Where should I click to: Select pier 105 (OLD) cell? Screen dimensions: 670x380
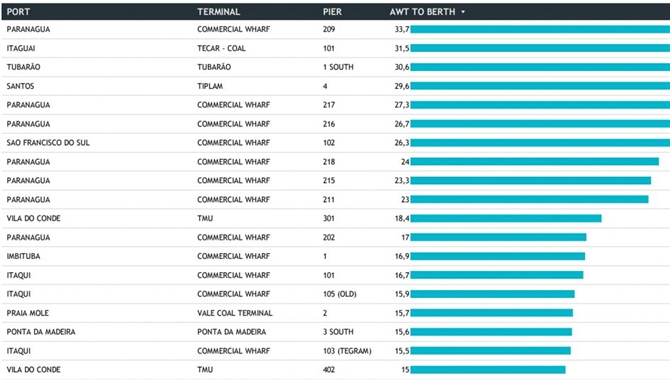coord(340,294)
